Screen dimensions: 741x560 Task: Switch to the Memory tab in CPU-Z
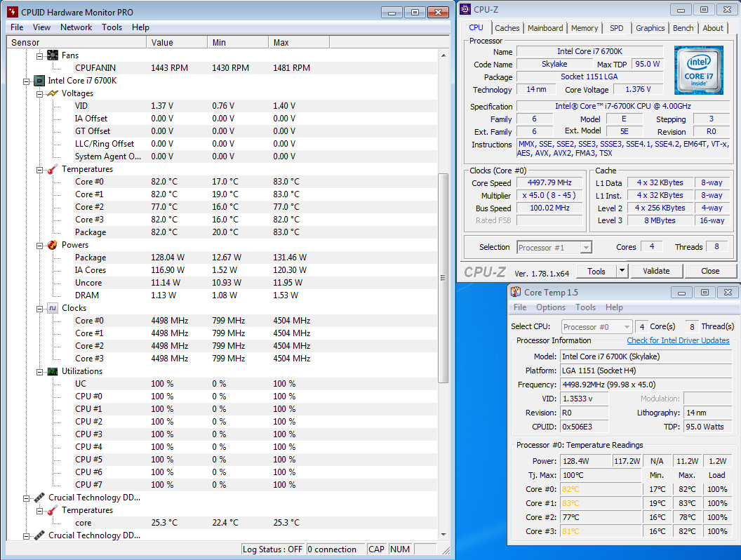[x=584, y=28]
